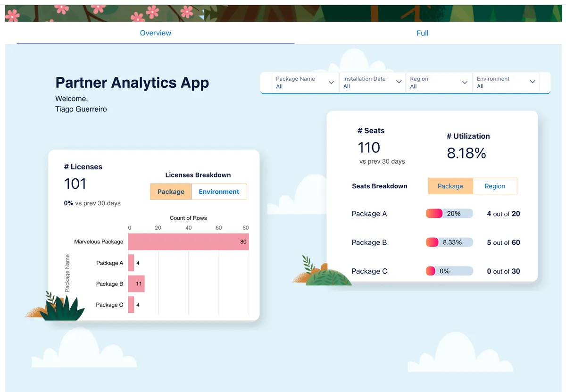566x392 pixels.
Task: Click the '# Utilization' title
Action: 468,136
